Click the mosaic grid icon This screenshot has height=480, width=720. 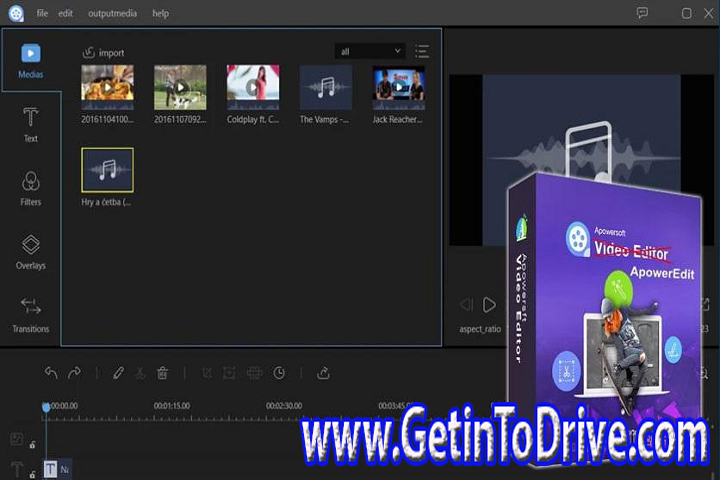(254, 373)
